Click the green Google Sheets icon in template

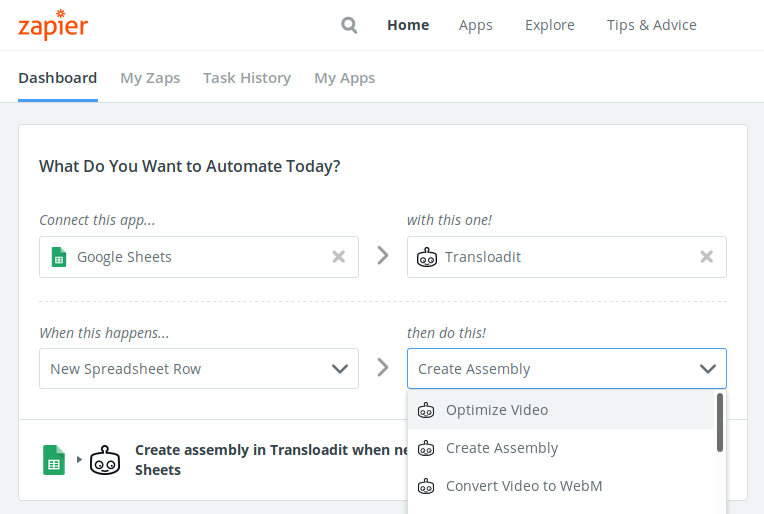click(54, 459)
